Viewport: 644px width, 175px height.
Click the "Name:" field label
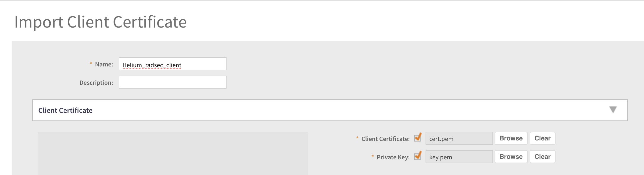tap(104, 65)
